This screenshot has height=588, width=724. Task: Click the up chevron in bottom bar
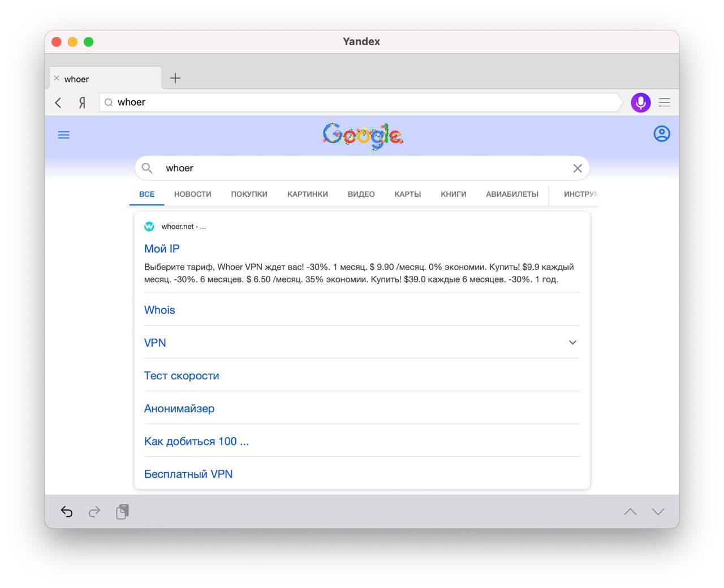pos(630,512)
